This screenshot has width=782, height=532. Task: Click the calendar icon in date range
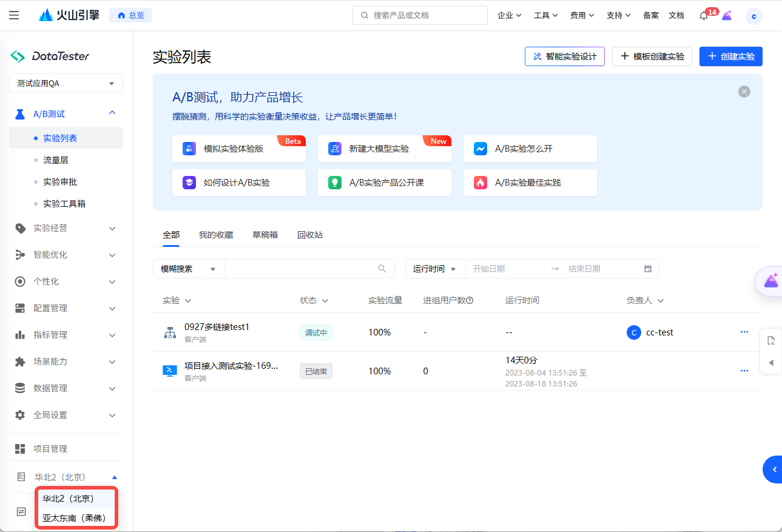(647, 269)
